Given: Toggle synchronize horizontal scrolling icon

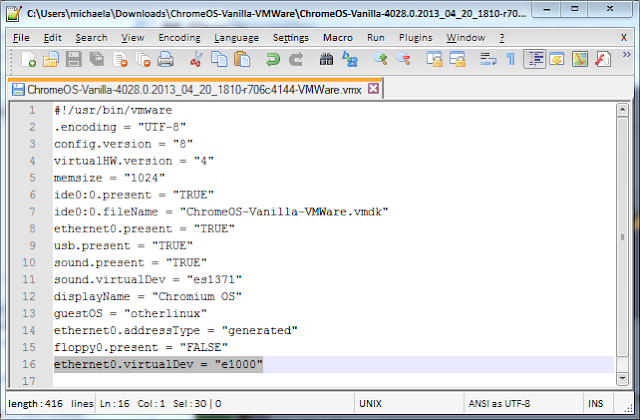Looking at the screenshot, I should tap(458, 59).
